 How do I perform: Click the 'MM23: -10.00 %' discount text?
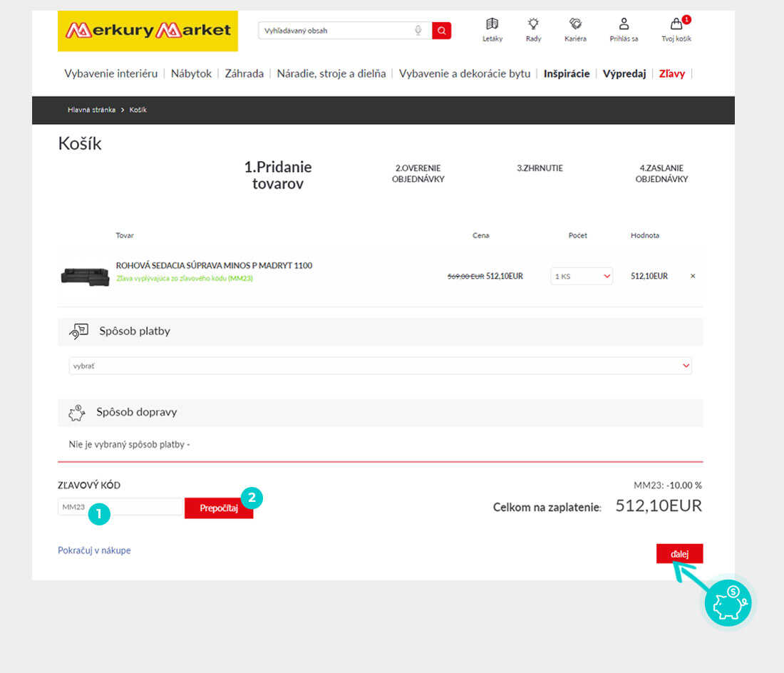668,486
